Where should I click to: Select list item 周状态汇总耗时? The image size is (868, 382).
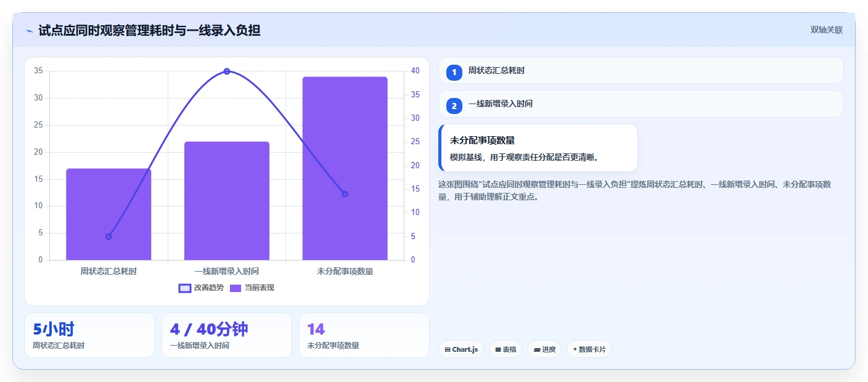coord(641,71)
